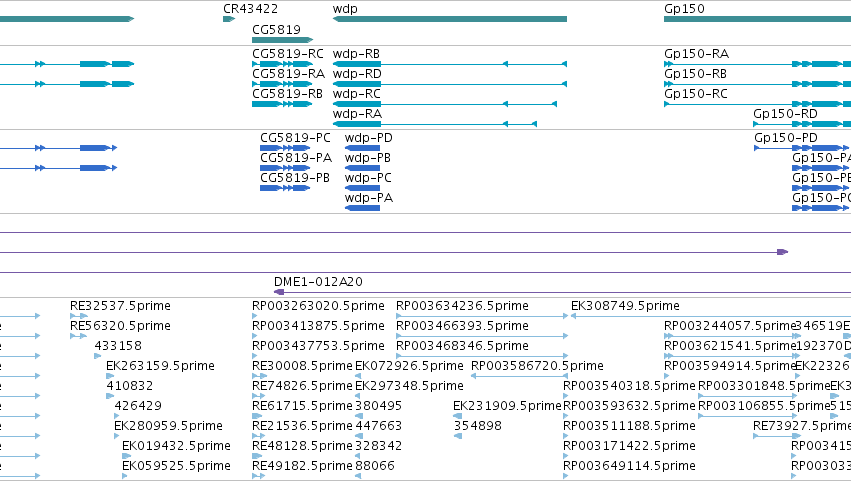The height and width of the screenshot is (481, 851).
Task: Click the Gp150 gene label
Action: tap(684, 9)
